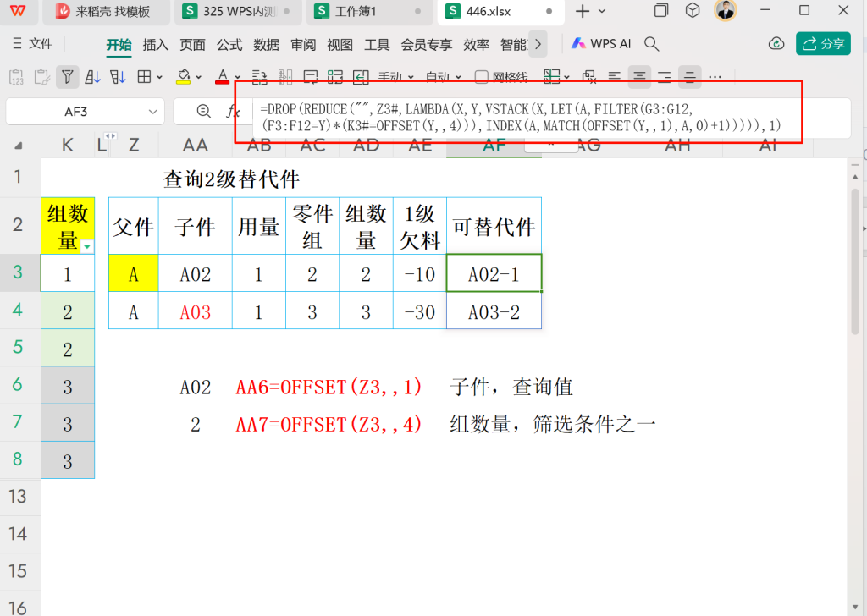Switch to the 开始 ribbon tab
867x616 pixels.
tap(119, 45)
